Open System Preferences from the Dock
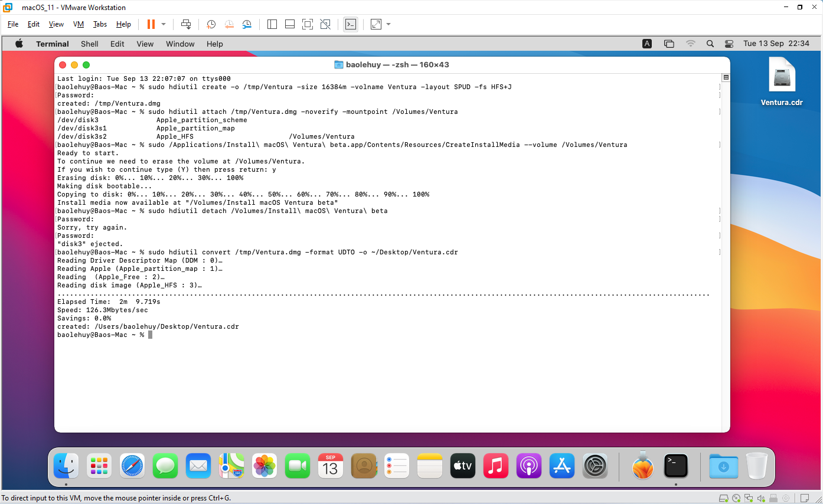 coord(595,466)
